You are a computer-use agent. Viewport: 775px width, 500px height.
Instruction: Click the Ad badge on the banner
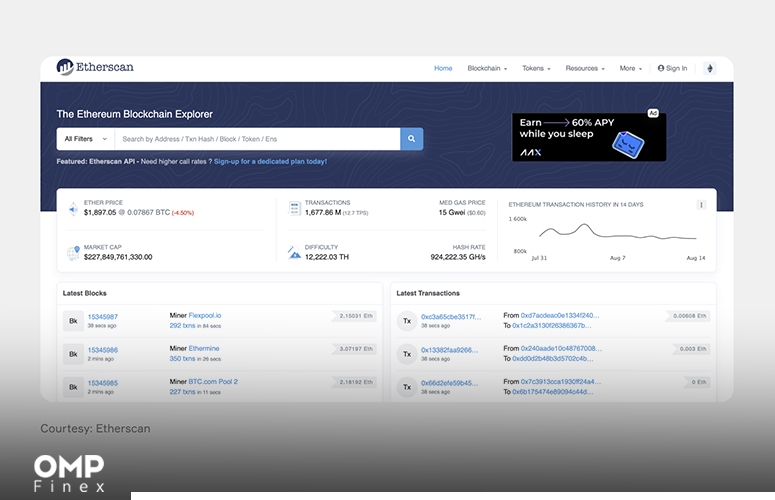pos(653,113)
